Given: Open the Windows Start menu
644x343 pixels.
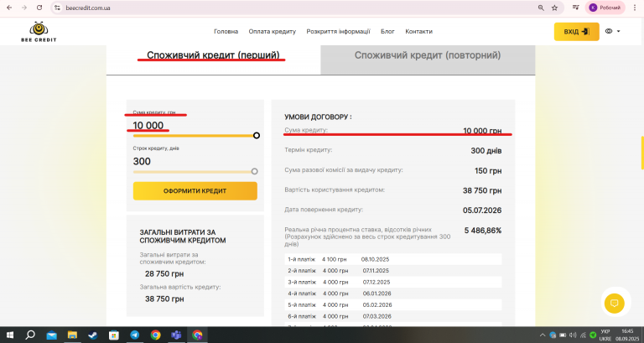Looking at the screenshot, I should (x=10, y=335).
